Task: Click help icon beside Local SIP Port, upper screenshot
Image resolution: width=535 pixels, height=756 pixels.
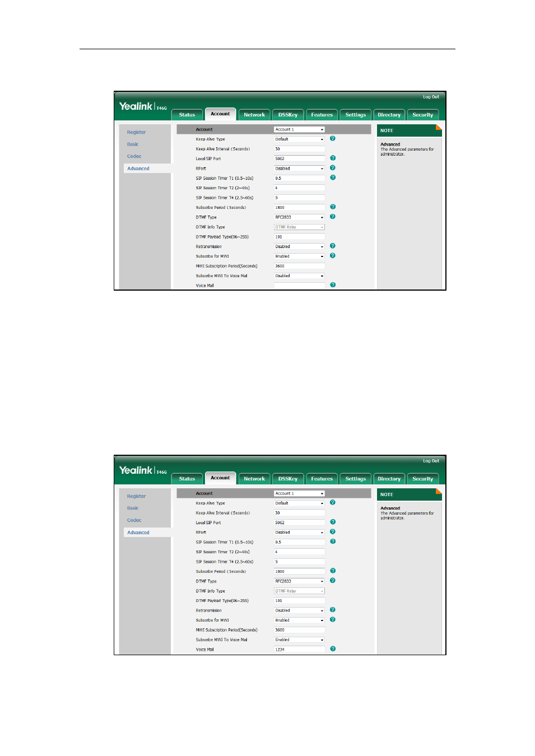Action: (333, 158)
